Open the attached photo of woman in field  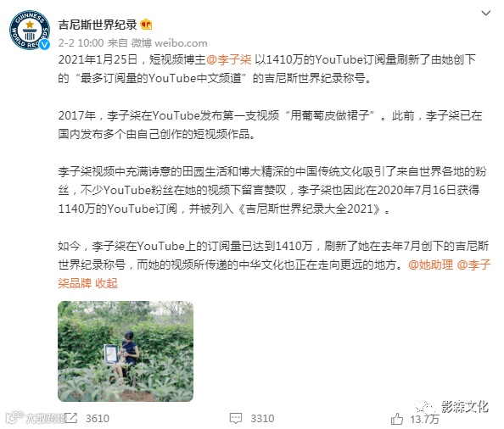click(126, 351)
